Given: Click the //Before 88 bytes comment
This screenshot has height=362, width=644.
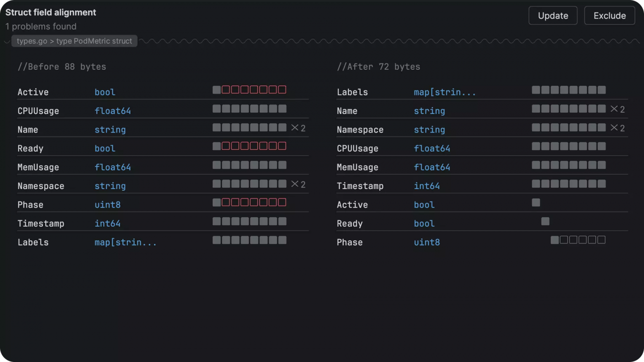Looking at the screenshot, I should coord(62,67).
